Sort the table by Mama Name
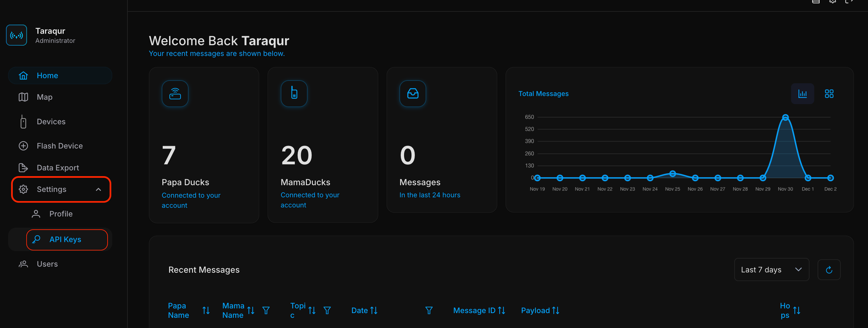 click(251, 311)
